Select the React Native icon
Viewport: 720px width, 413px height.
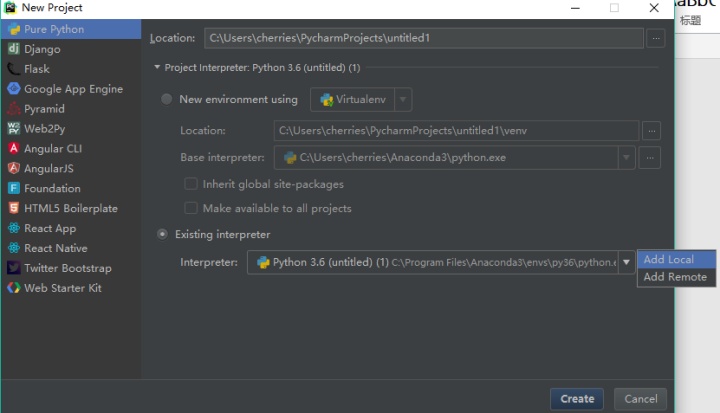click(x=14, y=248)
